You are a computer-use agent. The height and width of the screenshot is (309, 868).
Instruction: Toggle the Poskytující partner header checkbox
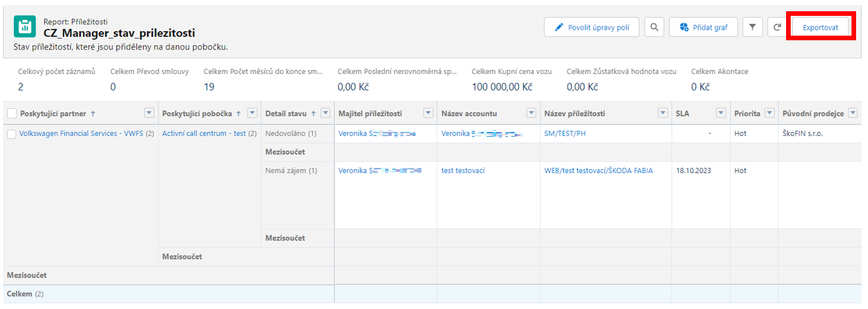(x=12, y=114)
